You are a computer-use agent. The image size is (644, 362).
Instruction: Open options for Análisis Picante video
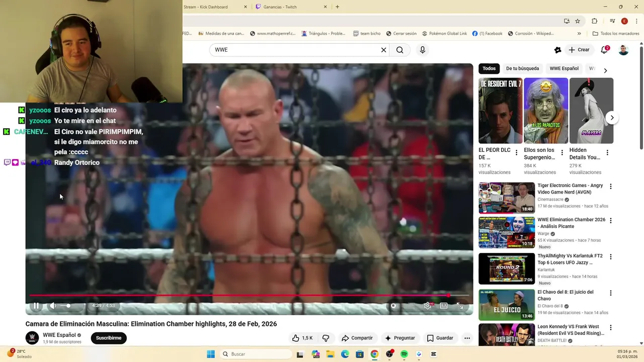point(611,221)
